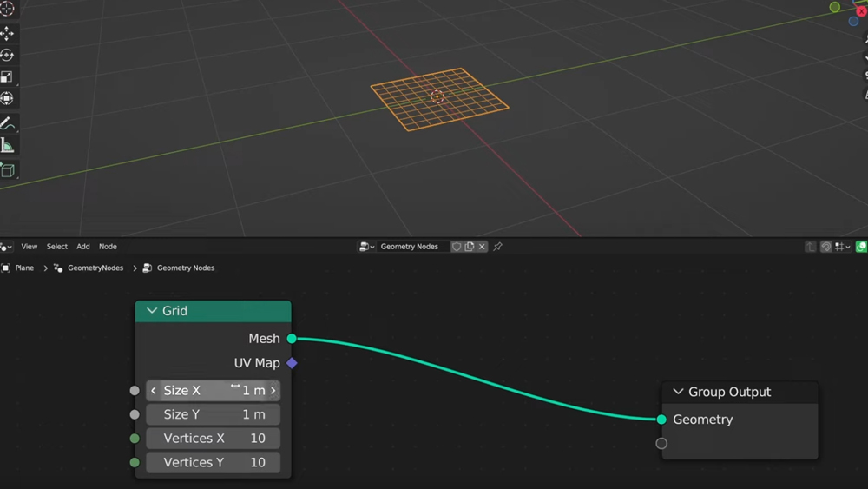Select the Measure tool
Screen dimensions: 868x489
(x=7, y=145)
